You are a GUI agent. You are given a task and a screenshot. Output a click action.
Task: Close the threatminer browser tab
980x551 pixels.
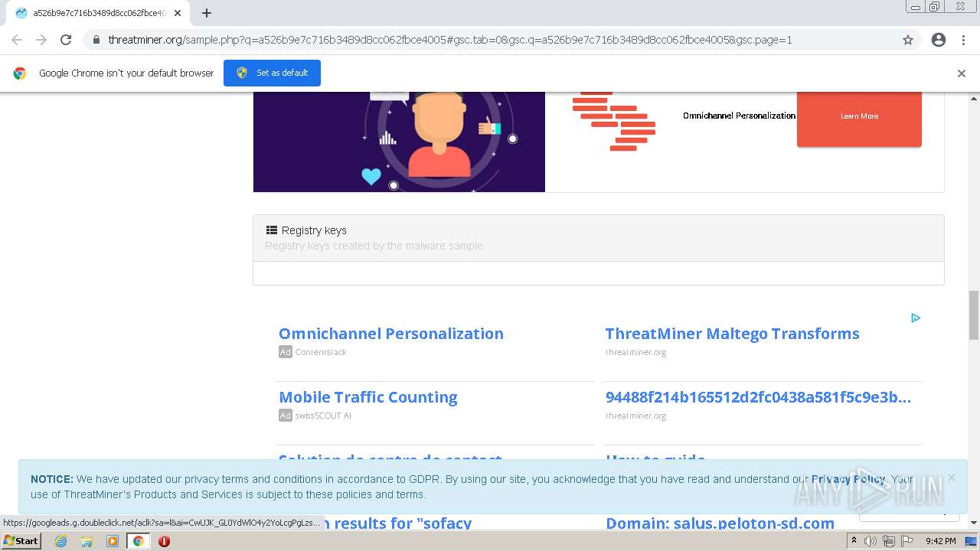pyautogui.click(x=178, y=13)
